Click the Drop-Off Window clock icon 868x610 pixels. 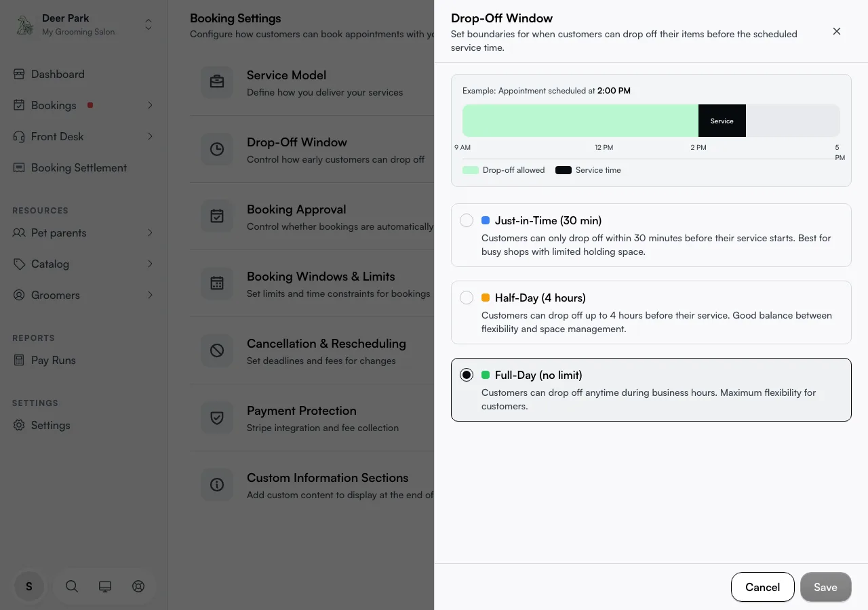[217, 149]
